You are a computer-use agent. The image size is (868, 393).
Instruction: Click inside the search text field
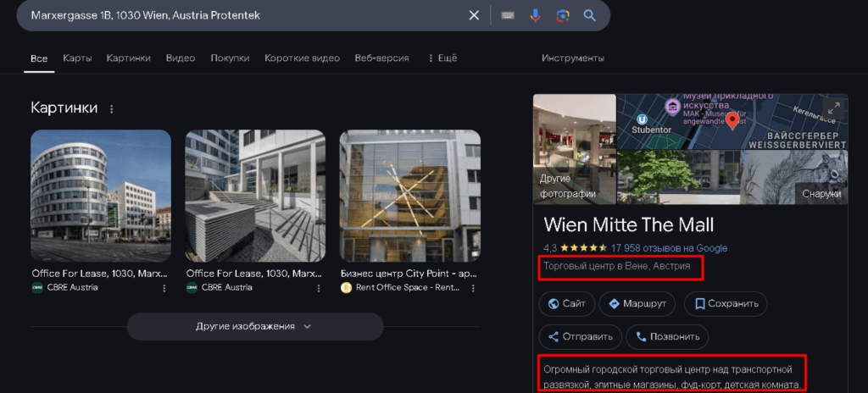[237, 15]
